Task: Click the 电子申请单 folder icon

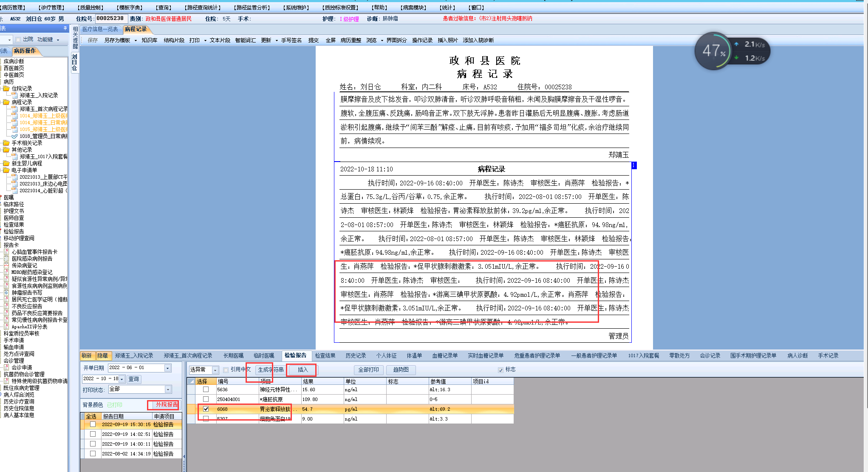Action: tap(6, 170)
